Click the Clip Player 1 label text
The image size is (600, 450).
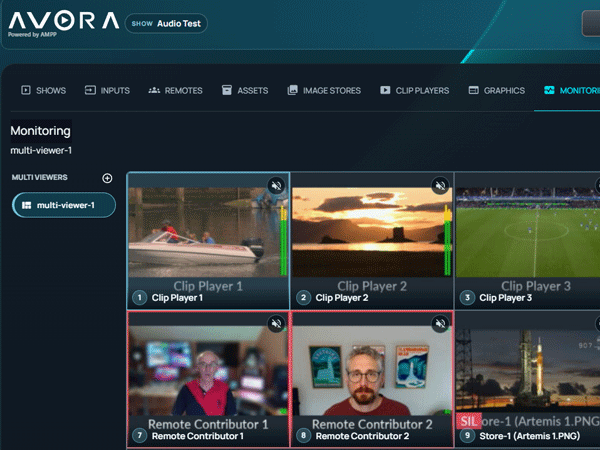177,298
